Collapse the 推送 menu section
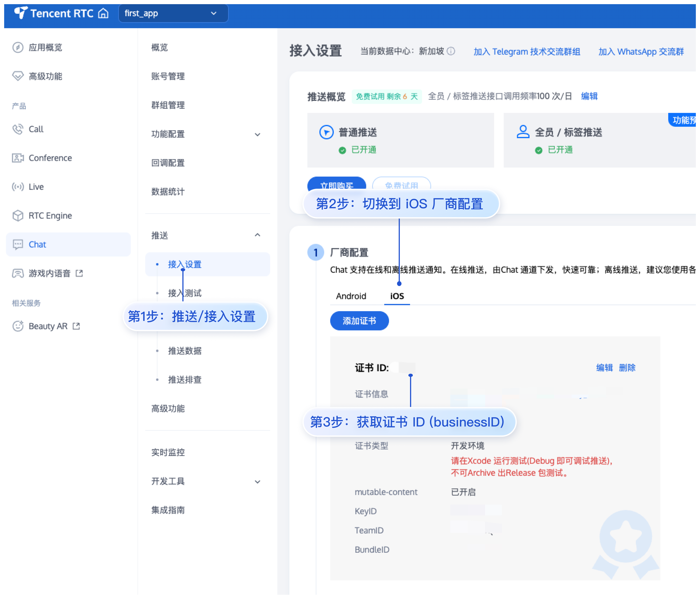The image size is (700, 599). click(x=257, y=235)
